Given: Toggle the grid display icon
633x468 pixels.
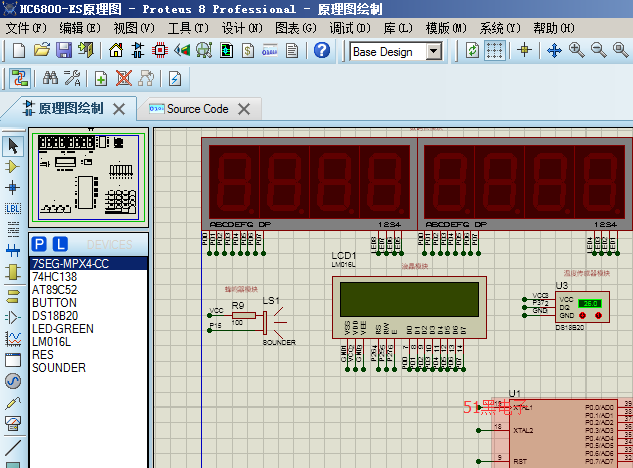Looking at the screenshot, I should (x=495, y=51).
